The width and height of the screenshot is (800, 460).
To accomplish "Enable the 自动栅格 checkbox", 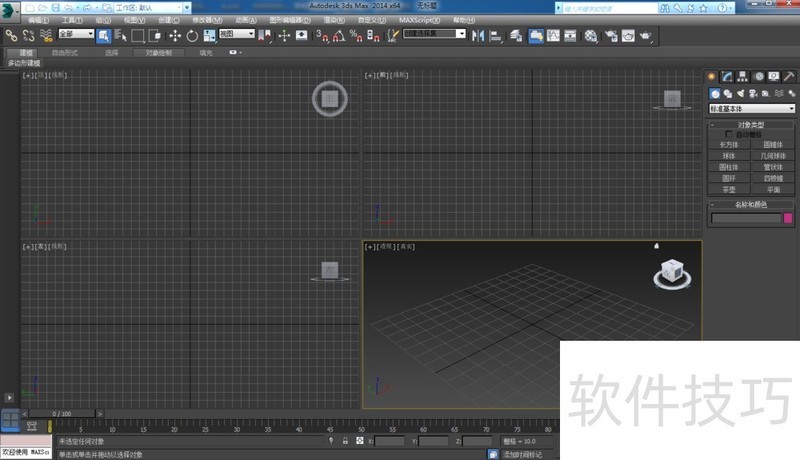I will coord(729,134).
